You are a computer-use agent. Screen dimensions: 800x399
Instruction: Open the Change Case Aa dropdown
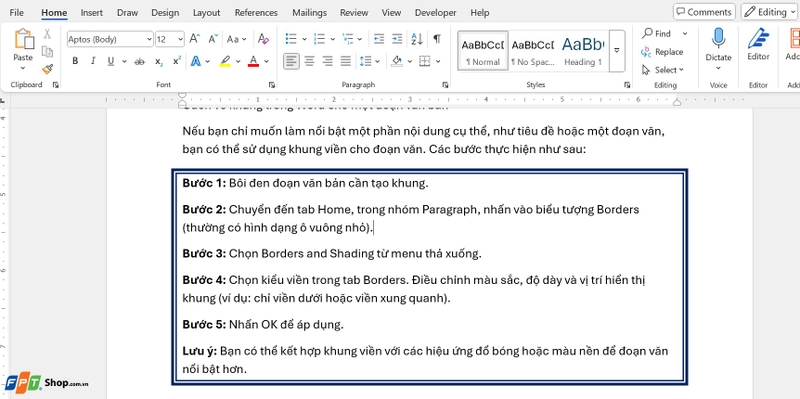tap(236, 39)
